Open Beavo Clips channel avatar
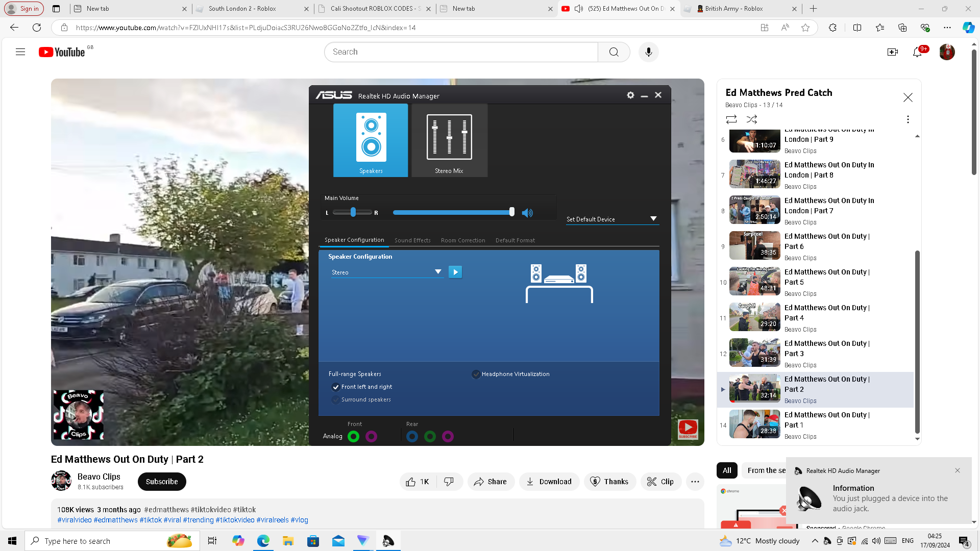 click(x=61, y=481)
